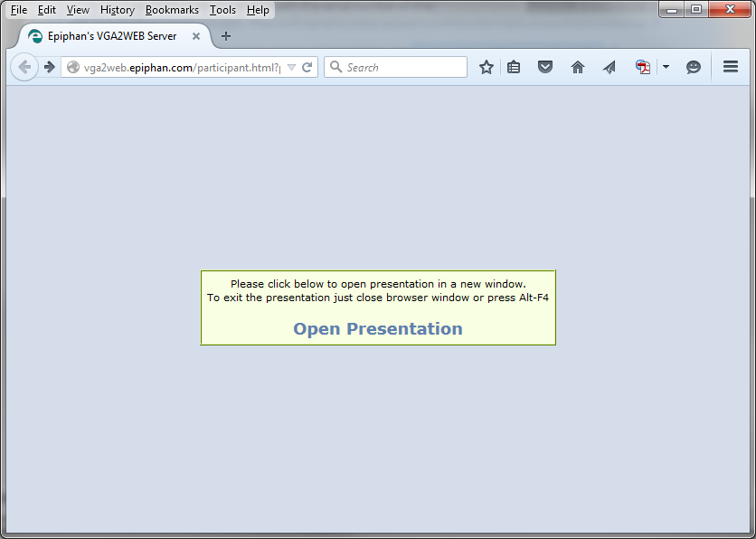The height and width of the screenshot is (539, 756).
Task: Reload the page with the refresh icon
Action: pos(307,67)
